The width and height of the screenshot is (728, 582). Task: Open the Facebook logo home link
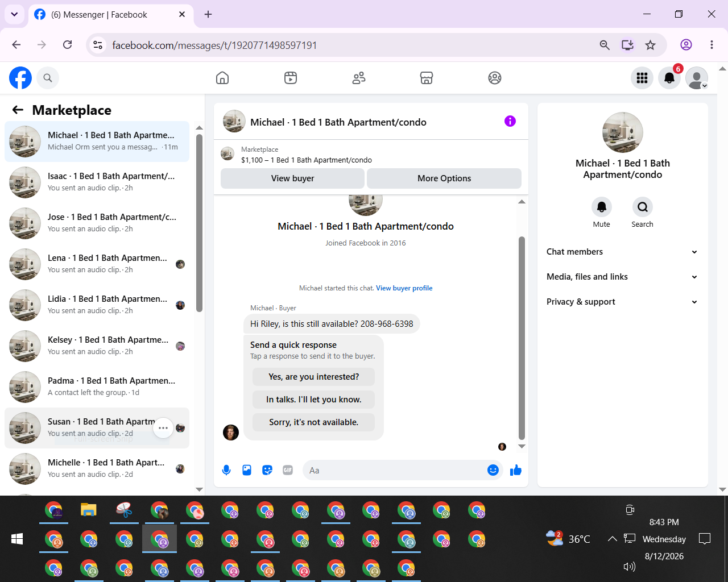pyautogui.click(x=20, y=78)
